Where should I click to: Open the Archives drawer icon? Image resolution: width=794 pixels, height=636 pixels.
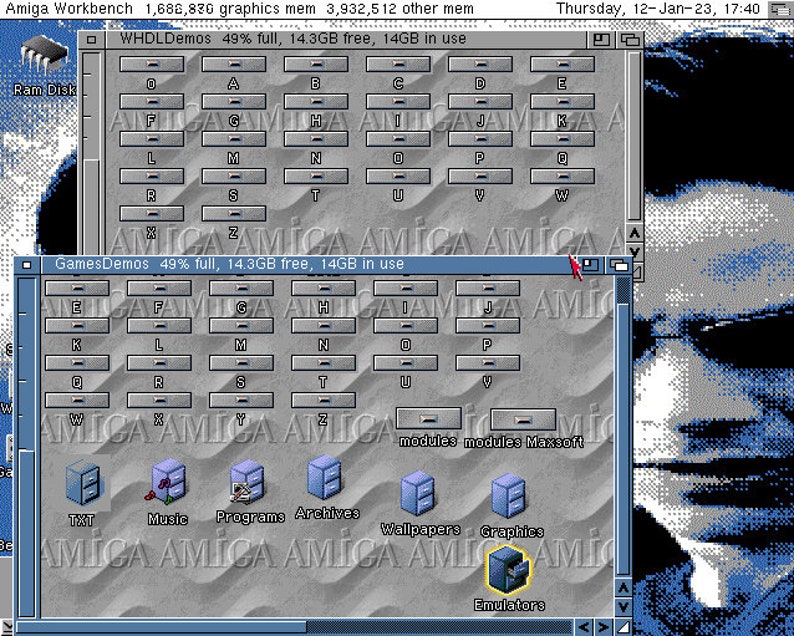click(325, 478)
